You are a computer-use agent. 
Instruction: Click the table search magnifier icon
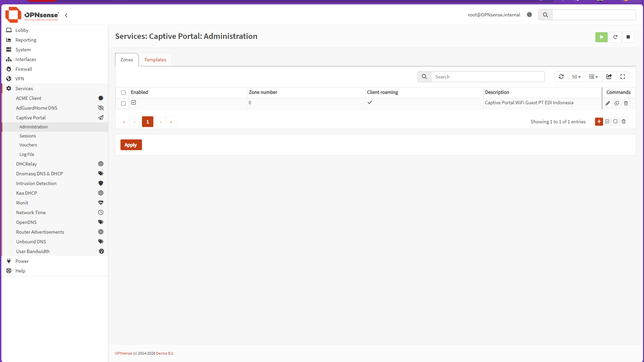pos(424,77)
